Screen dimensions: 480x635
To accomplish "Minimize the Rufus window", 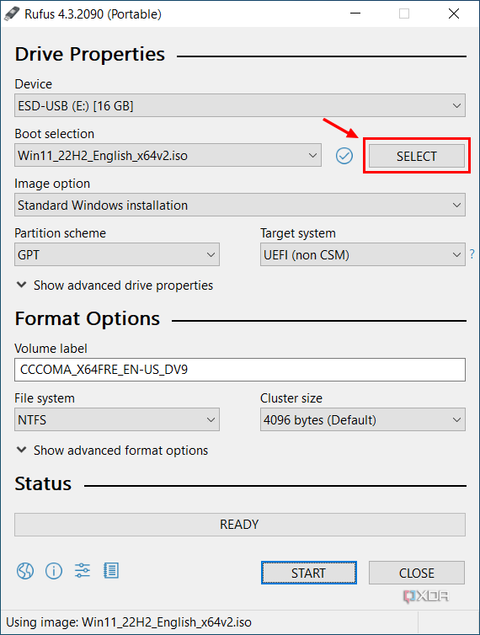I will tap(355, 14).
